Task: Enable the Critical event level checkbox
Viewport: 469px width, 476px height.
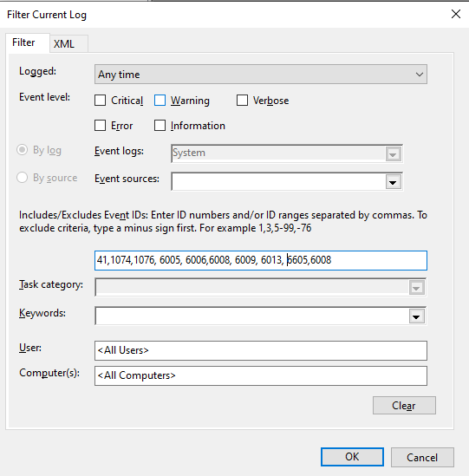Action: pos(101,101)
